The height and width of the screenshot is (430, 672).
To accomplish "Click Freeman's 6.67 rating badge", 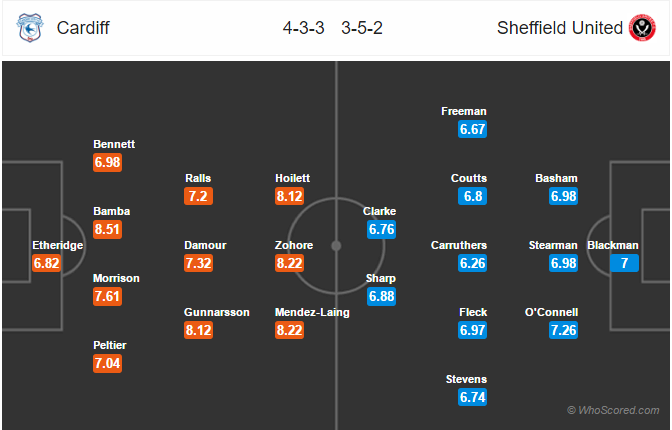I will point(472,129).
